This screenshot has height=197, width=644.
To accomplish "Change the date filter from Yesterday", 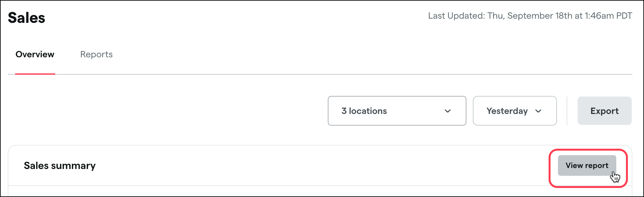I will [514, 111].
